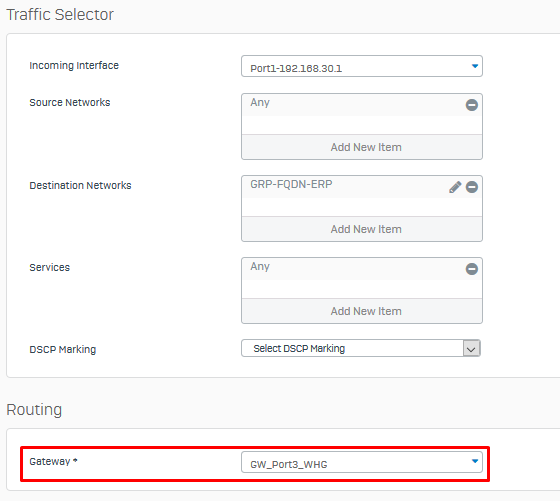Remove Any from the Services list
Image resolution: width=560 pixels, height=501 pixels.
(471, 269)
